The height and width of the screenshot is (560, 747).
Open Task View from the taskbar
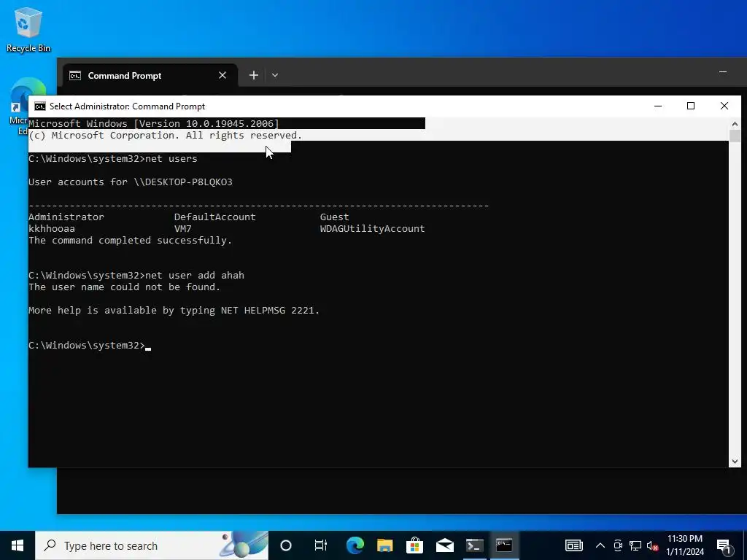(x=321, y=545)
